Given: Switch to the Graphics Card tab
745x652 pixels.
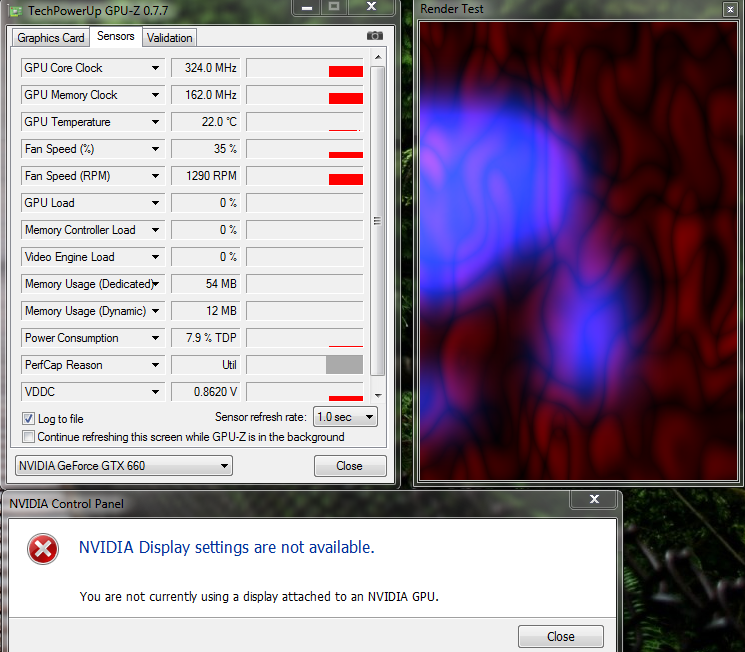Looking at the screenshot, I should [x=50, y=38].
